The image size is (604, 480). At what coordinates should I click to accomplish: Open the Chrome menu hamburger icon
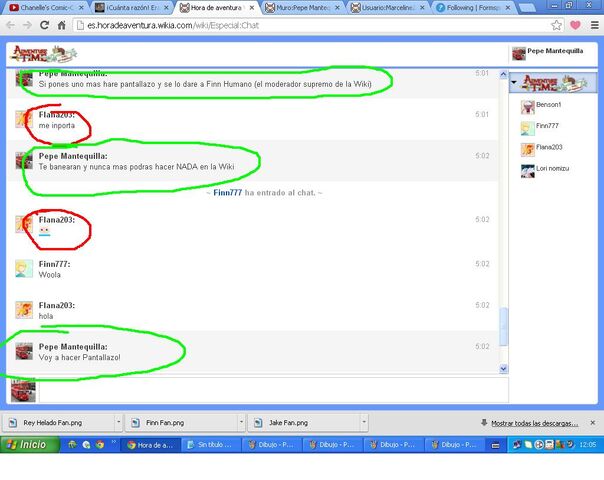[595, 25]
